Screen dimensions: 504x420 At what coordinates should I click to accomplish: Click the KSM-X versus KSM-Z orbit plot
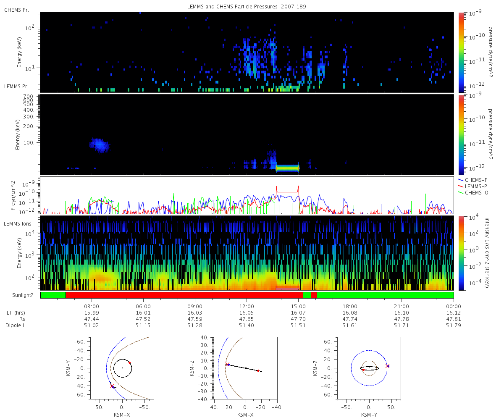click(x=246, y=368)
